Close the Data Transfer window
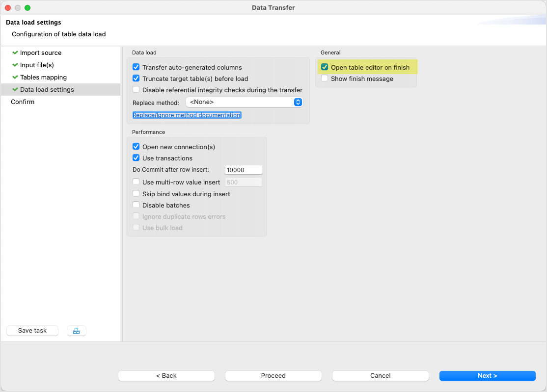This screenshot has width=547, height=392. (x=8, y=8)
